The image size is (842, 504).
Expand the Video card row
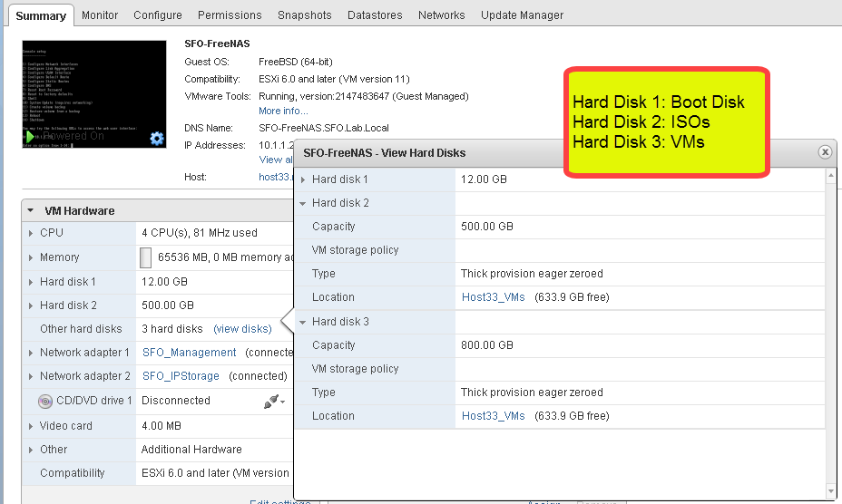pos(32,426)
